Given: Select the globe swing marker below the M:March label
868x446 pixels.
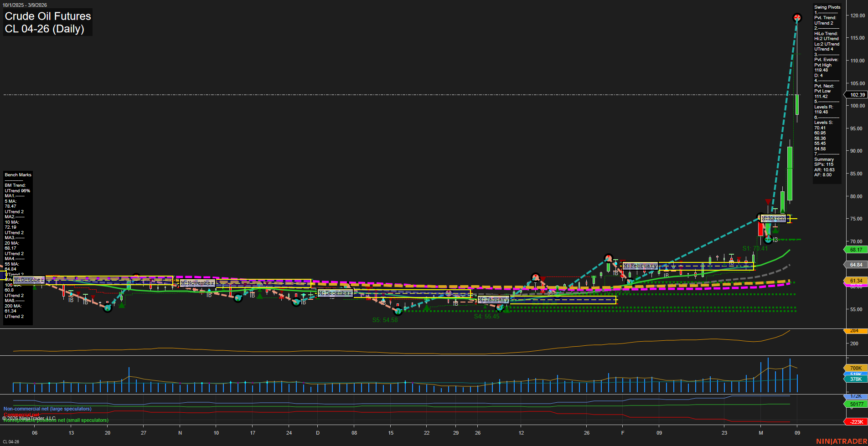Looking at the screenshot, I should tap(768, 239).
